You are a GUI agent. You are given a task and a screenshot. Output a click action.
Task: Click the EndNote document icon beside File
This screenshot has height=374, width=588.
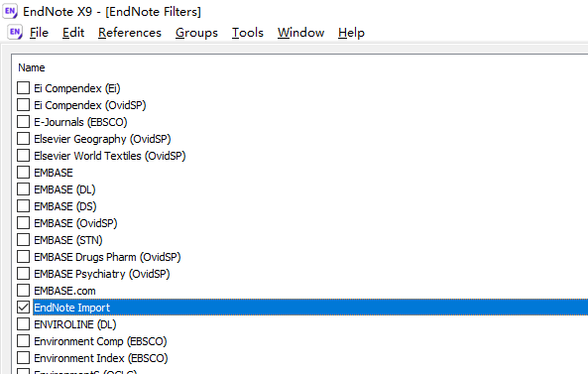(x=15, y=33)
